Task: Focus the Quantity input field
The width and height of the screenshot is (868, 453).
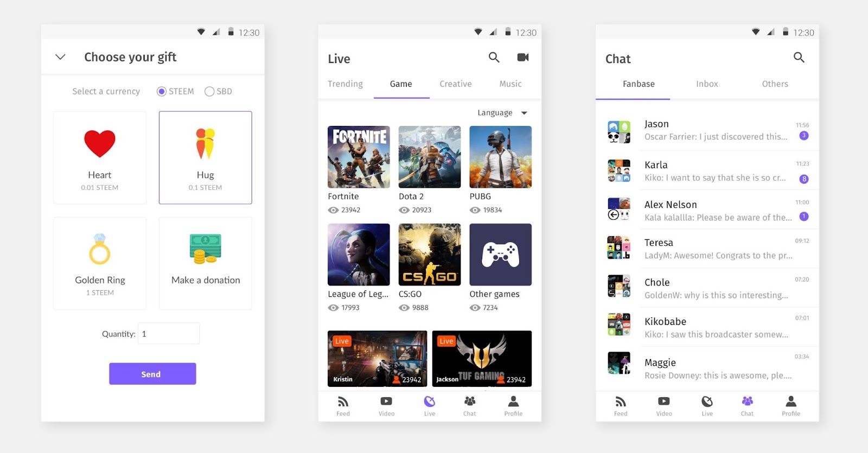Action: [x=169, y=334]
